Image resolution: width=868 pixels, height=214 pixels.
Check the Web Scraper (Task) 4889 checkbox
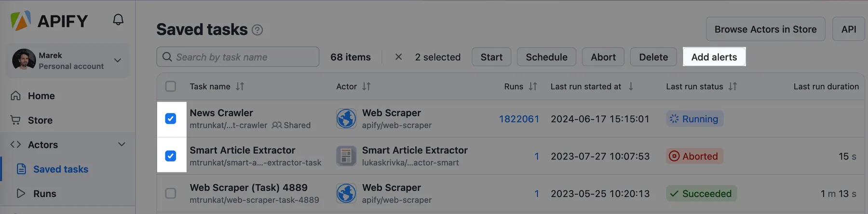point(171,193)
